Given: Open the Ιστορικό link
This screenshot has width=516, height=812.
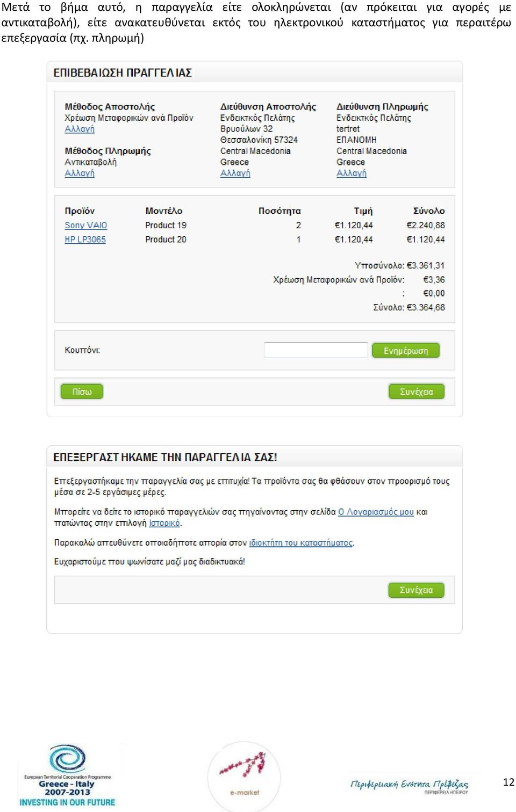Looking at the screenshot, I should click(164, 523).
